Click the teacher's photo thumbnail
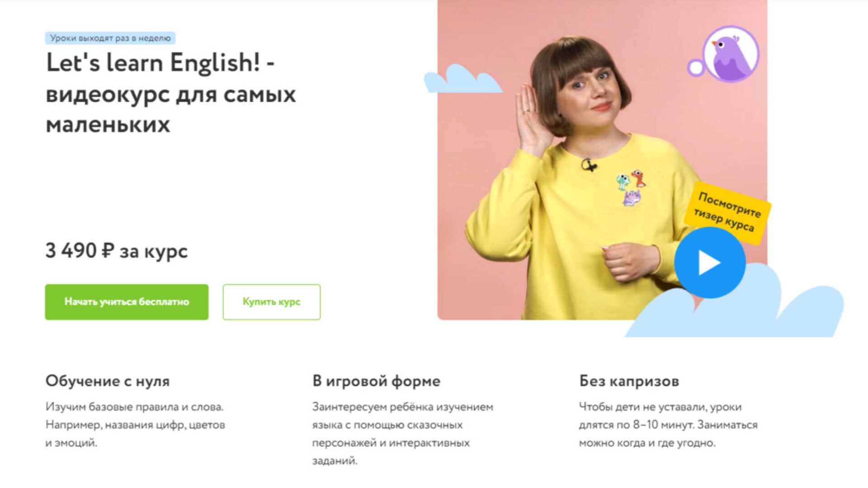Screen dimensions: 868x488 pyautogui.click(x=602, y=160)
